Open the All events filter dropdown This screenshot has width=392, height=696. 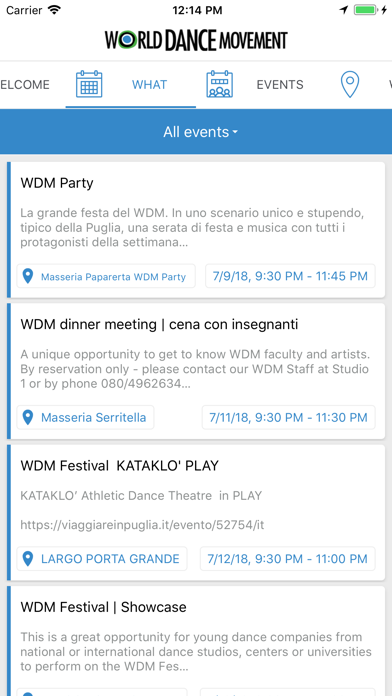tap(200, 132)
